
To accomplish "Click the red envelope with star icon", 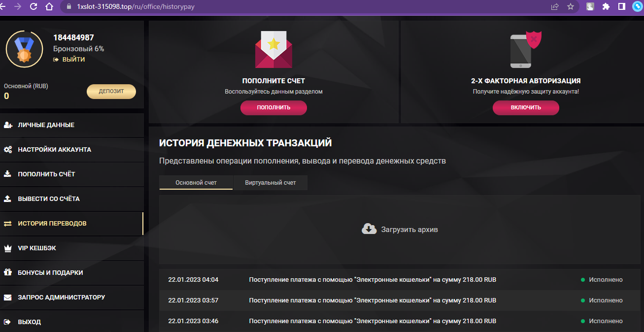I will coord(273,49).
